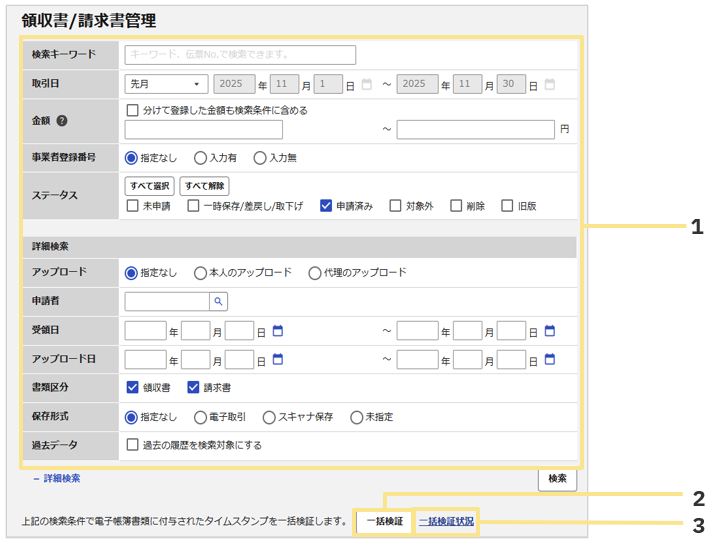Viewport: 711px width, 549px height.
Task: Click the アップロード日 start month field
Action: click(195, 360)
